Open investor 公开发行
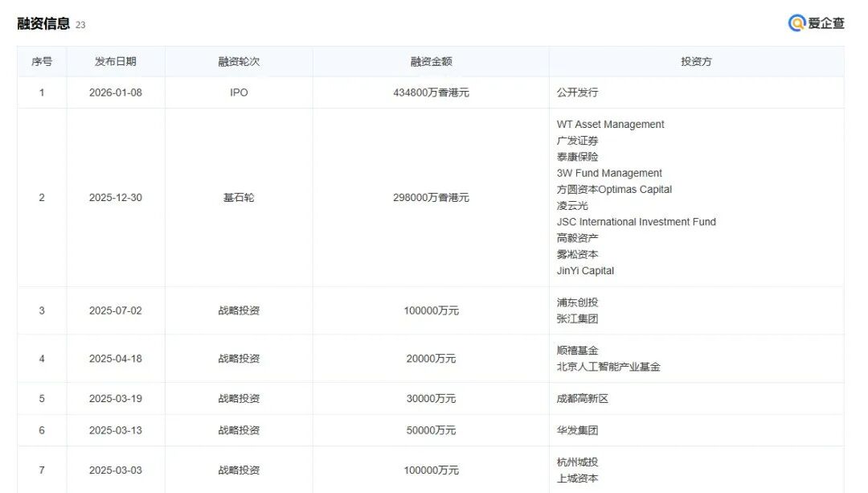 click(x=577, y=92)
